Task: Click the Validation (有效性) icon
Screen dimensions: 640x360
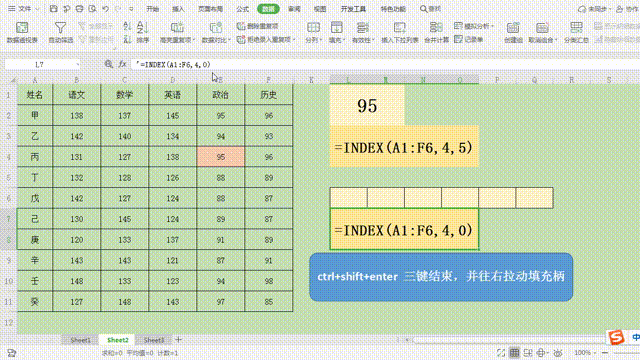Action: 362,27
